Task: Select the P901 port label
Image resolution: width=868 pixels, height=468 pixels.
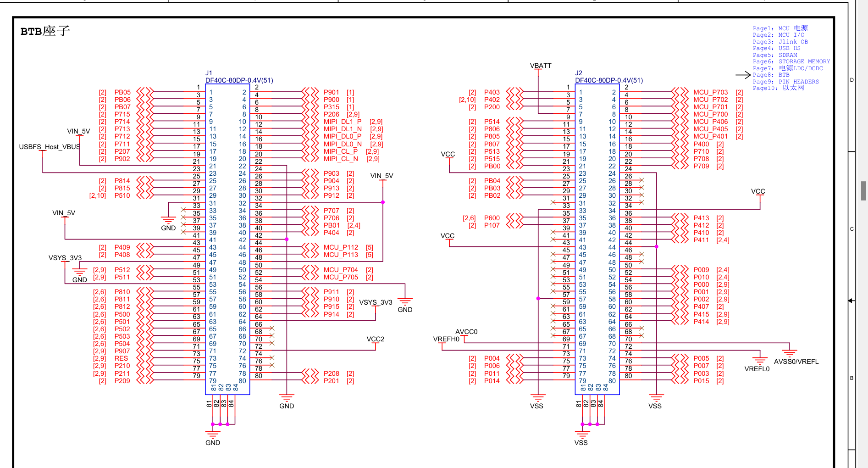Action: coord(332,92)
